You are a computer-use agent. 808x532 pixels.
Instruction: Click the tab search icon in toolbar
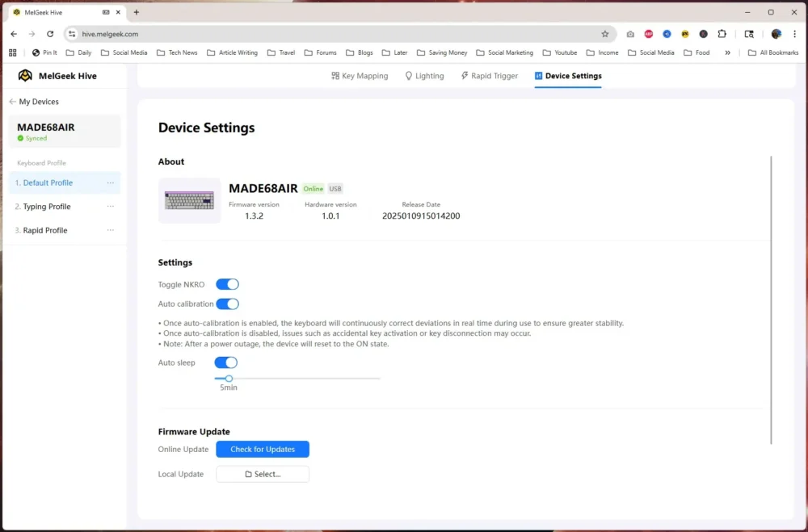tap(749, 34)
